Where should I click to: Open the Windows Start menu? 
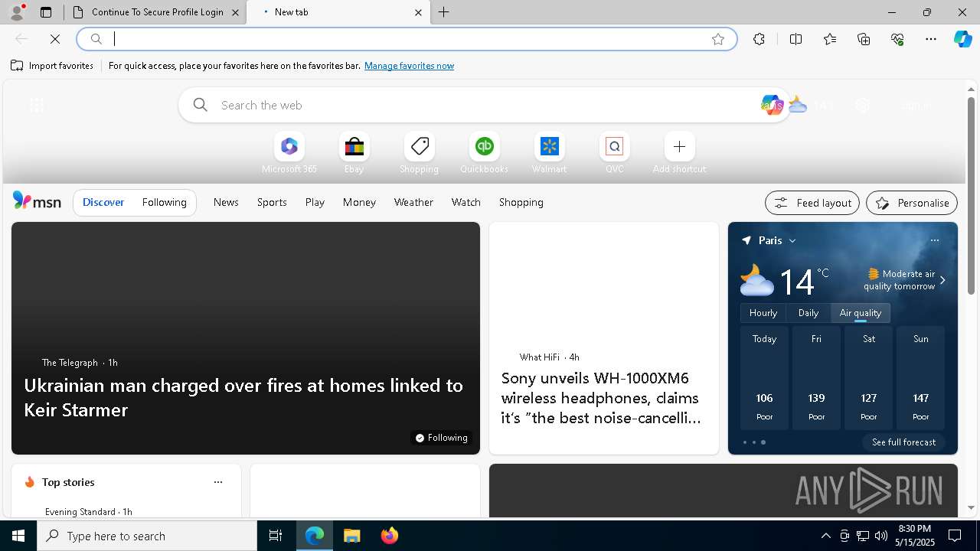pos(18,536)
